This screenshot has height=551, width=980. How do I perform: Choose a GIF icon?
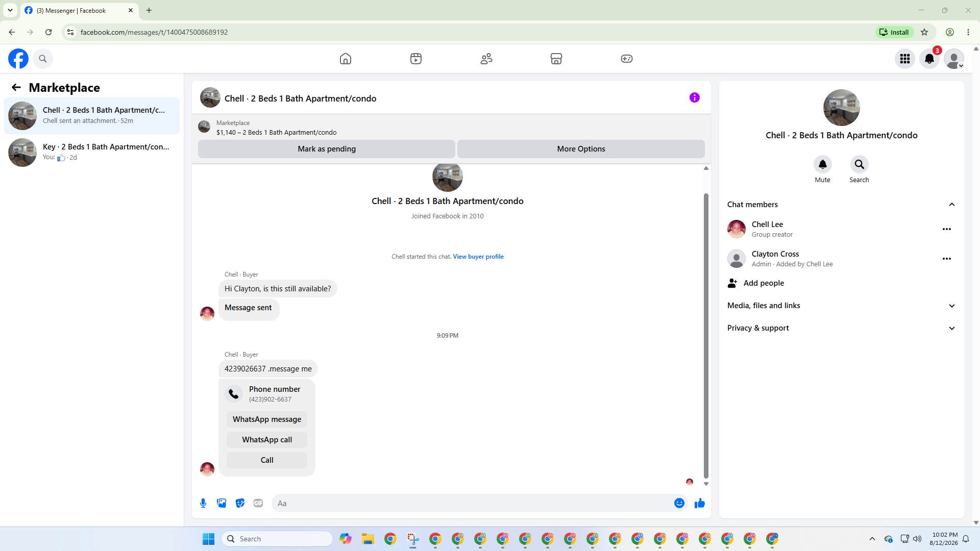tap(258, 504)
